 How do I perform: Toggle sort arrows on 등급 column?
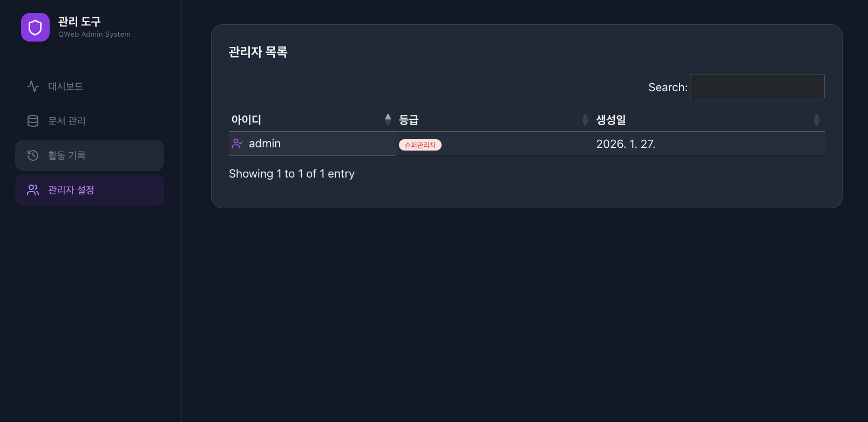click(x=585, y=120)
